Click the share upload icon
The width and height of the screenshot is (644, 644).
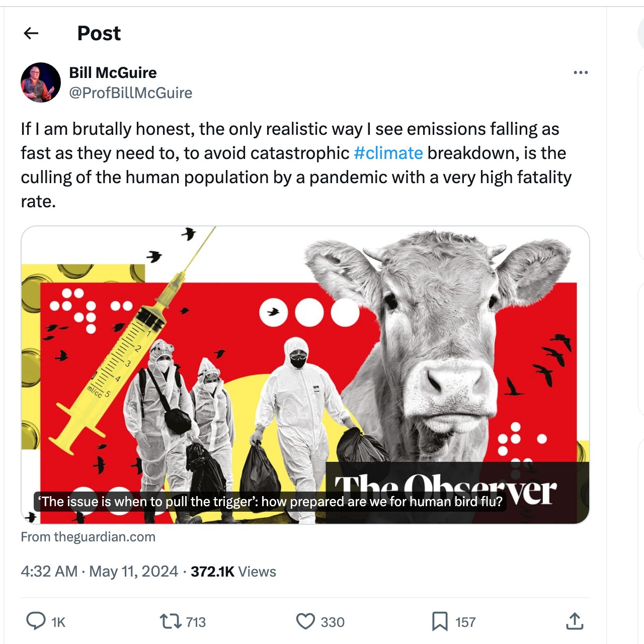(575, 621)
